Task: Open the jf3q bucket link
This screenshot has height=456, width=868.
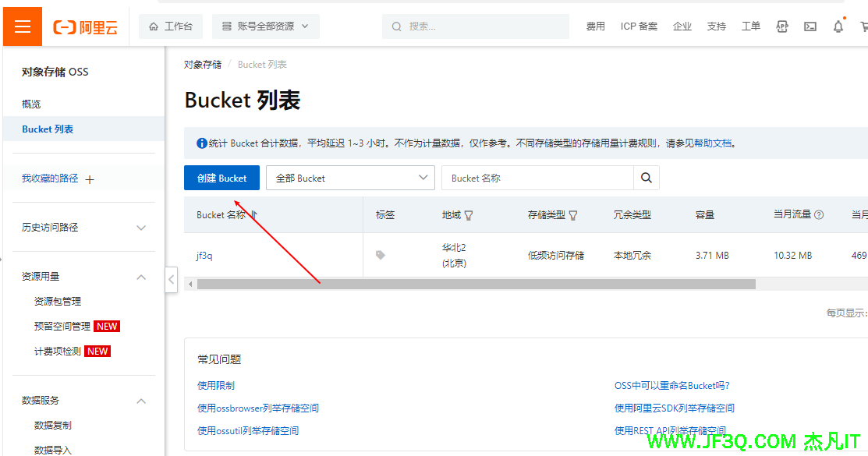Action: click(x=204, y=255)
